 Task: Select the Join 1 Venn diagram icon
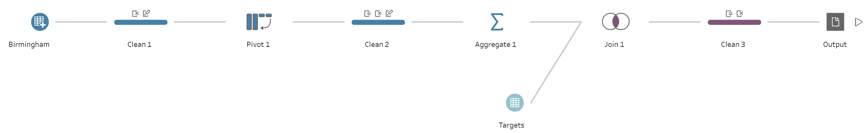pyautogui.click(x=616, y=22)
